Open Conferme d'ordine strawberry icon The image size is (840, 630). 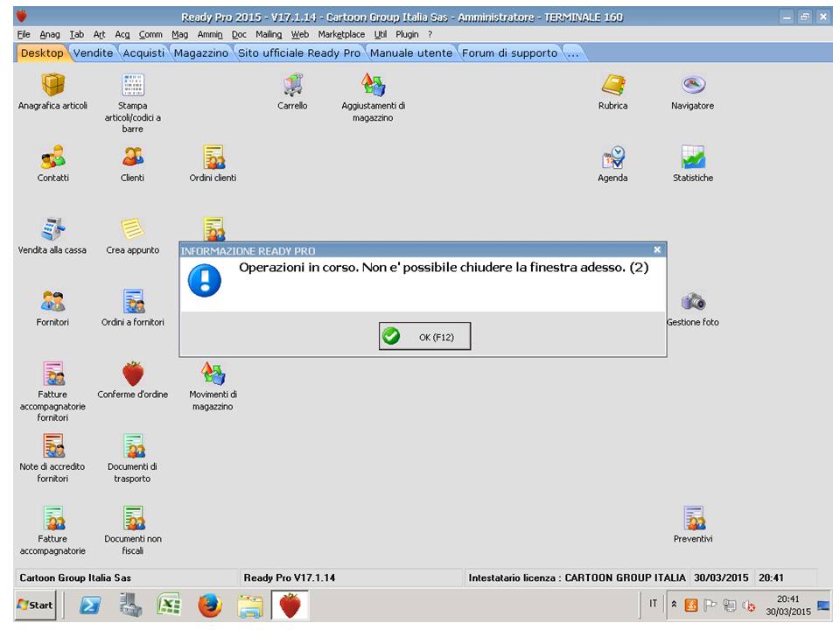pos(132,374)
